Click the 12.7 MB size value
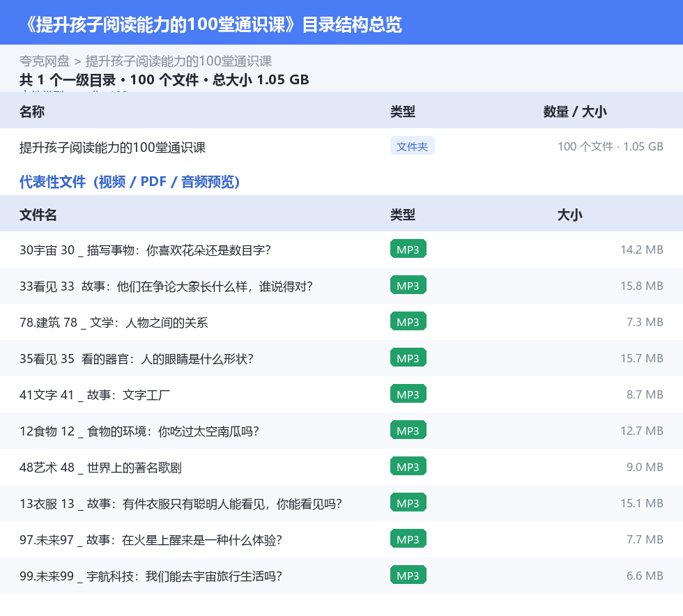683x616 pixels. tap(642, 431)
